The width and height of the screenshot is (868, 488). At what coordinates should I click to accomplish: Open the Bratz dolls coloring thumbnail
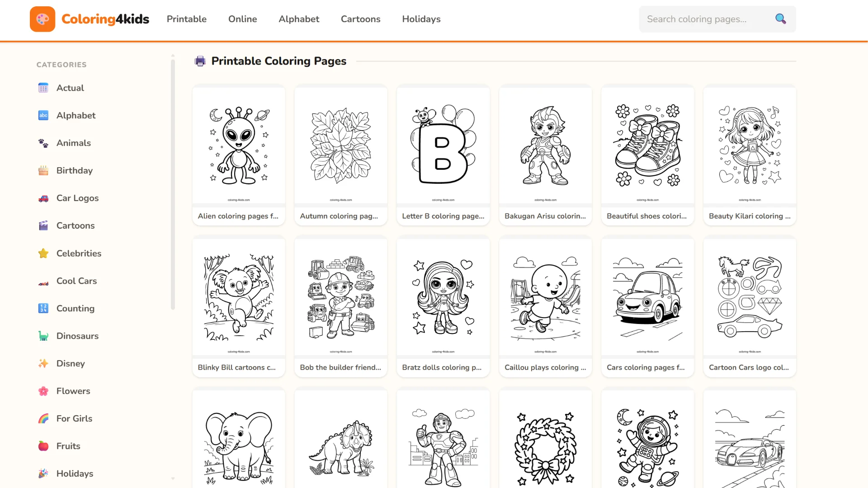[443, 297]
